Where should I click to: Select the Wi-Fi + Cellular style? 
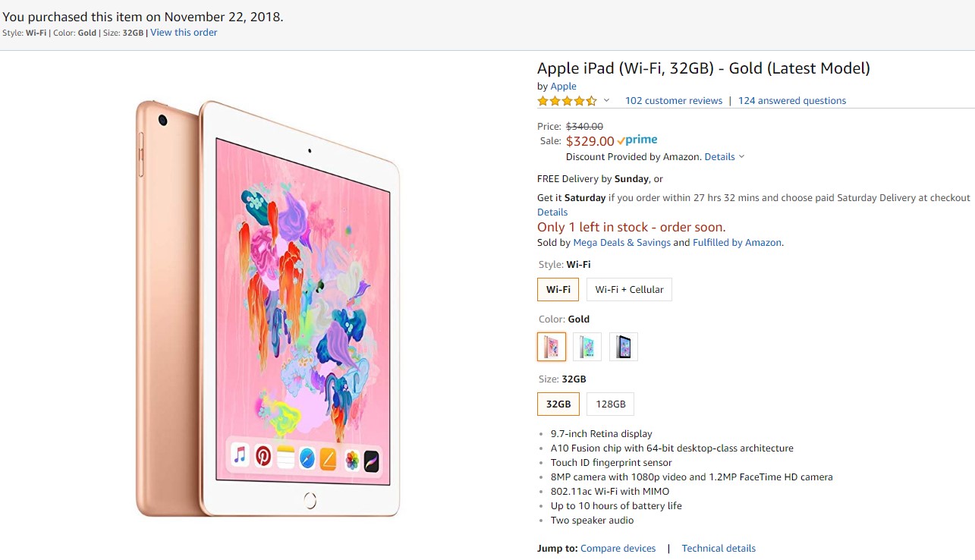point(629,289)
